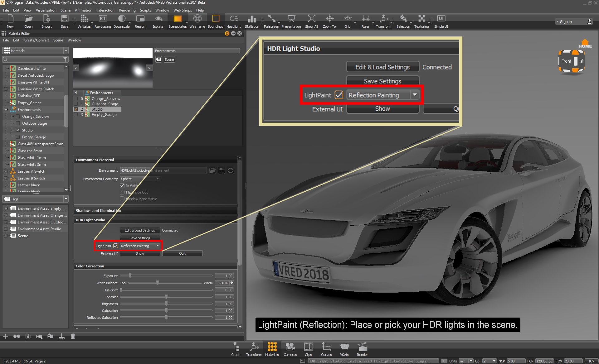The width and height of the screenshot is (599, 364).
Task: Open the Render module in bottom bar
Action: click(362, 349)
